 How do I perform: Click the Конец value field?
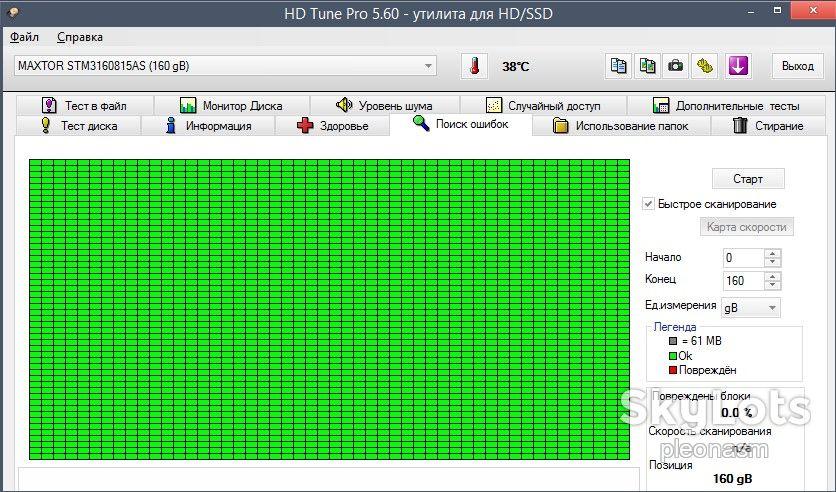point(744,281)
